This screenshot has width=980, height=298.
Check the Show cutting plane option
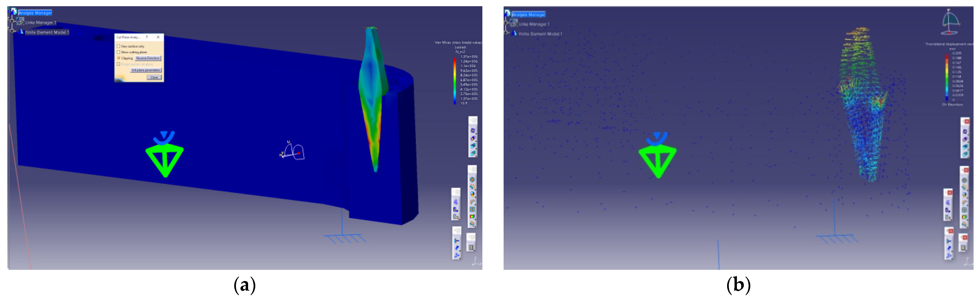[x=118, y=52]
